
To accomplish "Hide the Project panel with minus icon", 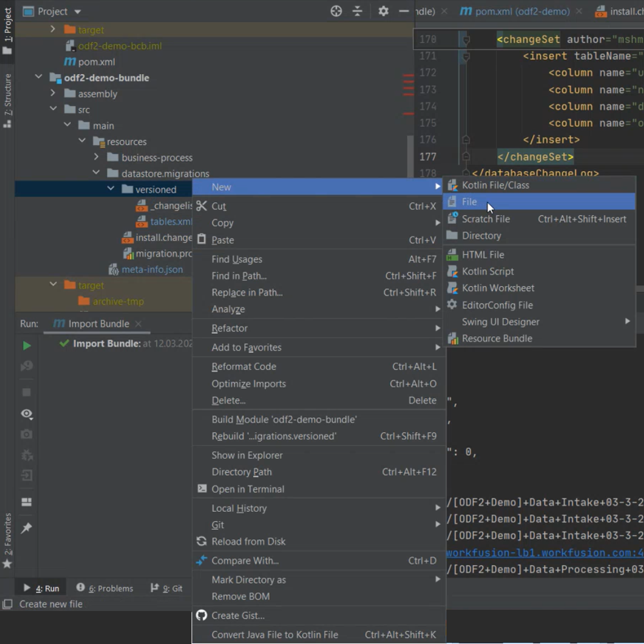I will pos(404,11).
